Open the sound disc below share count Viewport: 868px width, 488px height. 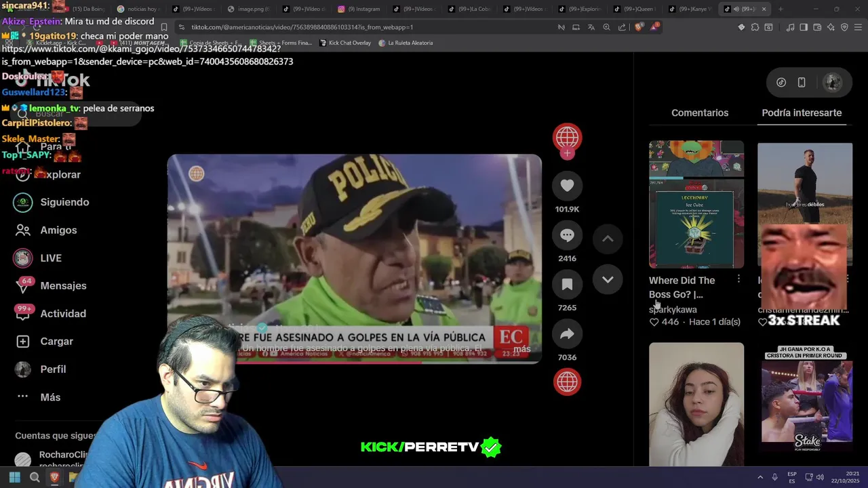(567, 382)
